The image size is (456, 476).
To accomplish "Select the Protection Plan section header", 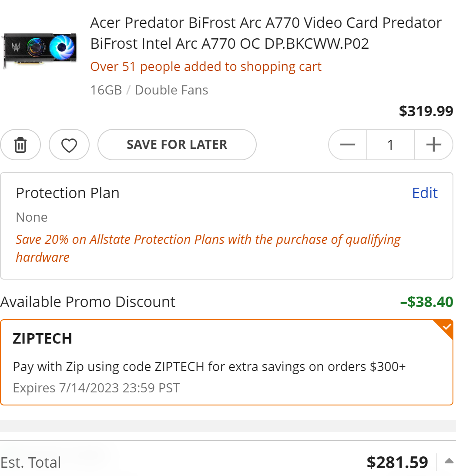I will pyautogui.click(x=67, y=193).
